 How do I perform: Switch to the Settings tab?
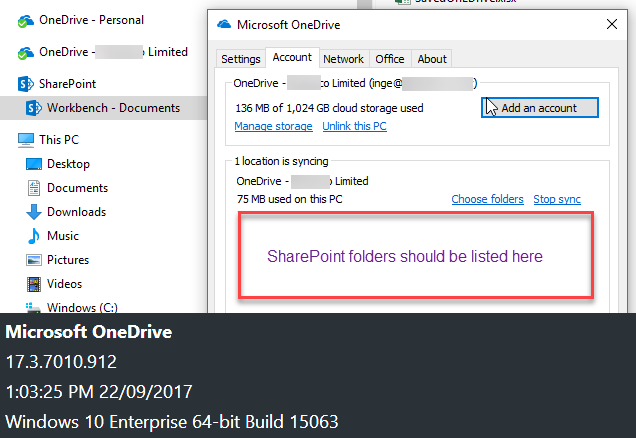[241, 59]
